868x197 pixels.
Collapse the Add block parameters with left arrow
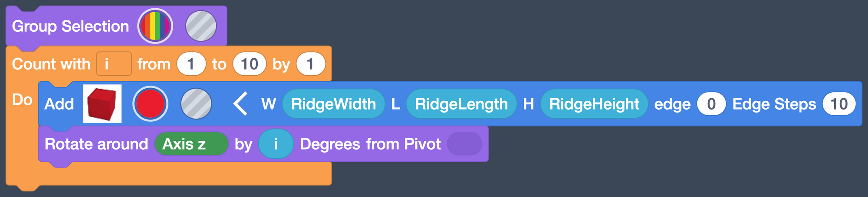coord(240,104)
